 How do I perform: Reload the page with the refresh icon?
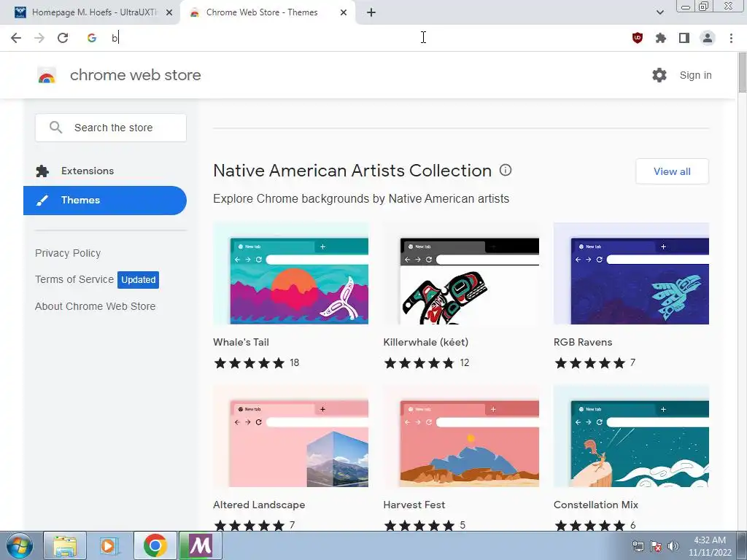coord(63,38)
